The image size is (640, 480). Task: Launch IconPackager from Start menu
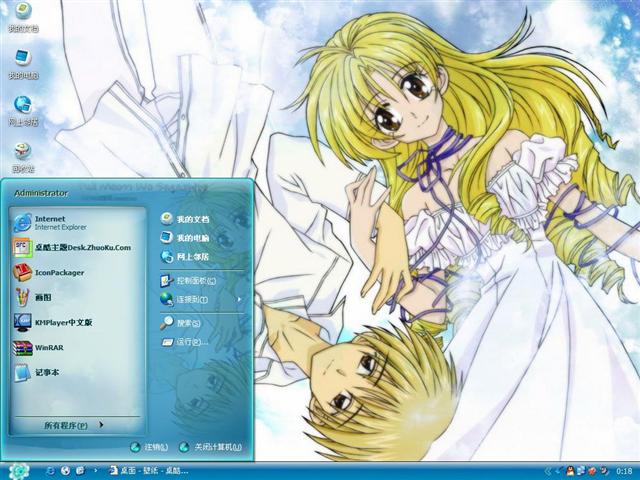point(78,272)
